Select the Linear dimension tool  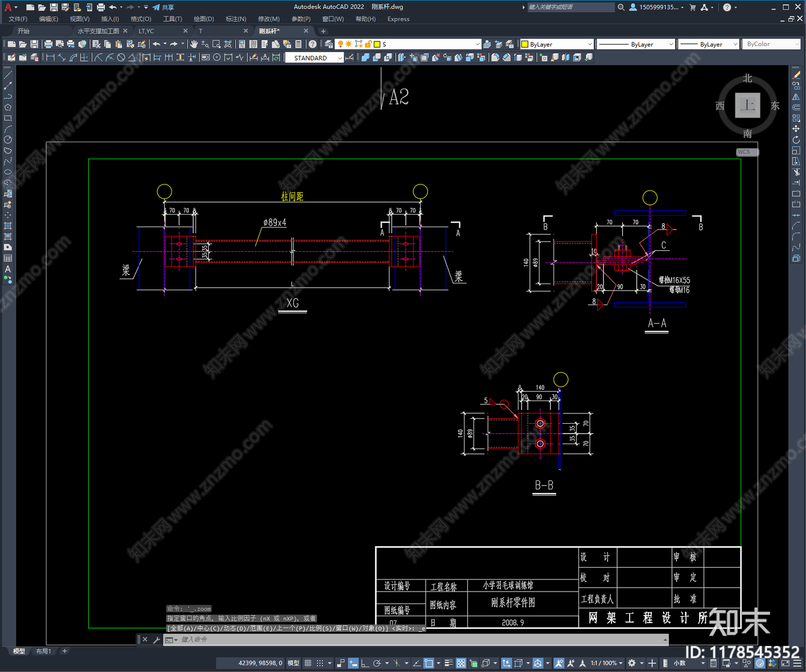pos(50,57)
